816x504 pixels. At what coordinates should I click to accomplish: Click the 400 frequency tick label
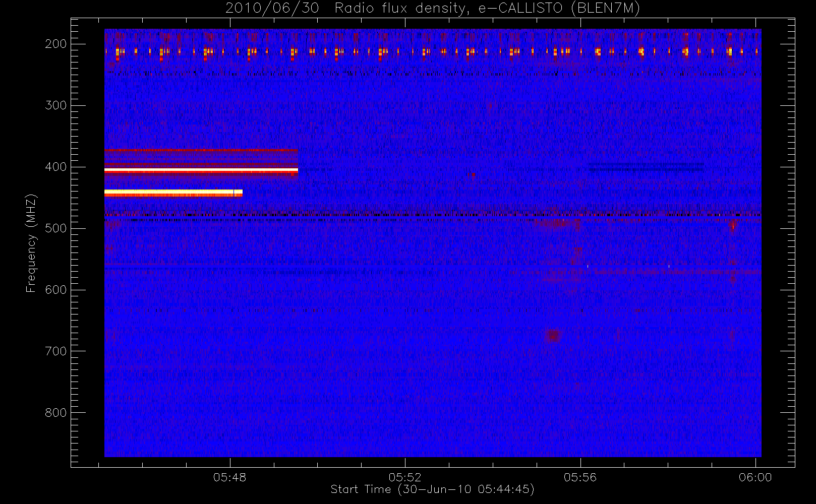point(56,167)
